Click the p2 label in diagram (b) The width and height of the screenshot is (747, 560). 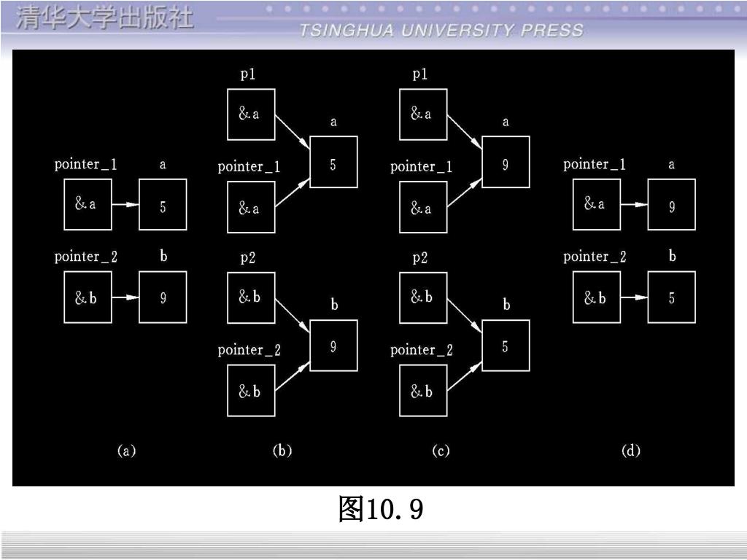[248, 258]
